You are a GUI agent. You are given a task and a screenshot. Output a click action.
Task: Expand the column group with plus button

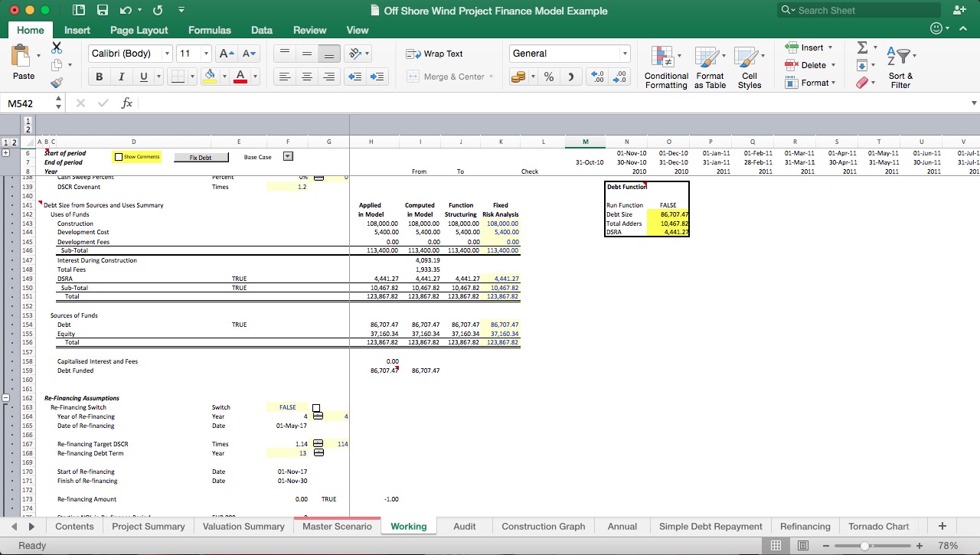point(6,153)
